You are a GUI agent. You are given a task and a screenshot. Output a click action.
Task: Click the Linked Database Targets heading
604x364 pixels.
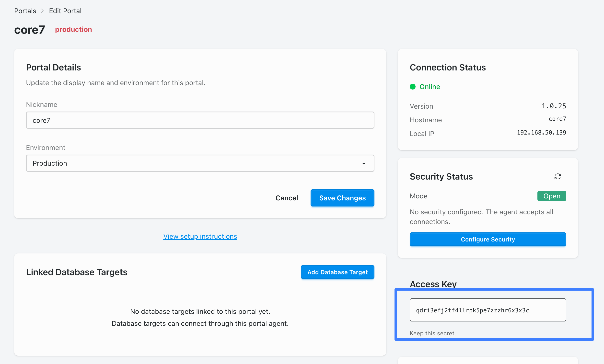77,272
